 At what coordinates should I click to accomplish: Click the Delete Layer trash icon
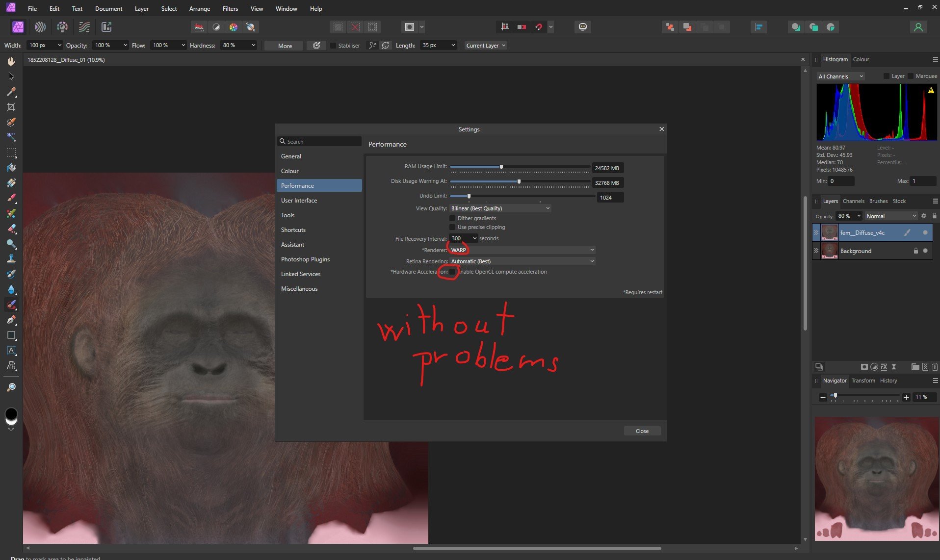tap(935, 367)
